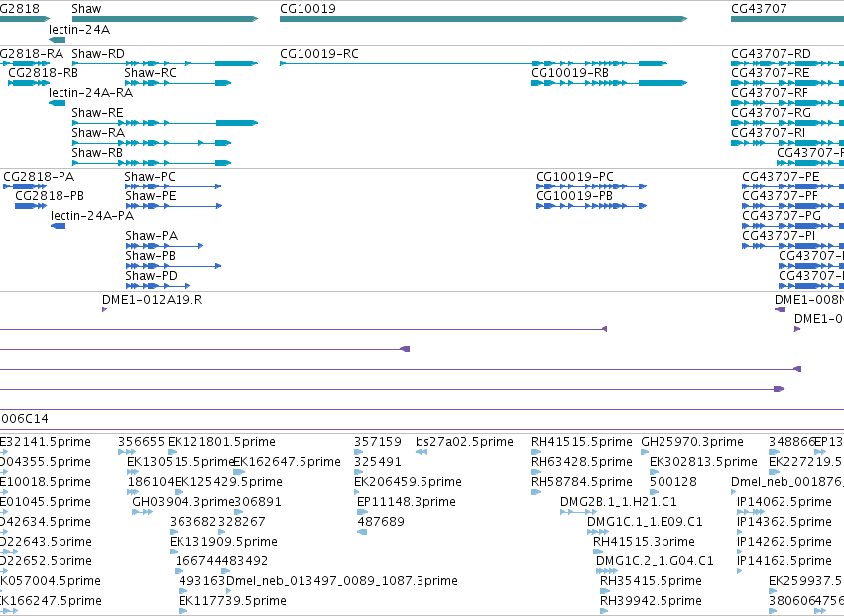The height and width of the screenshot is (616, 844).
Task: Open cDNA DMG1C.1_1.E09.C1
Action: [645, 523]
